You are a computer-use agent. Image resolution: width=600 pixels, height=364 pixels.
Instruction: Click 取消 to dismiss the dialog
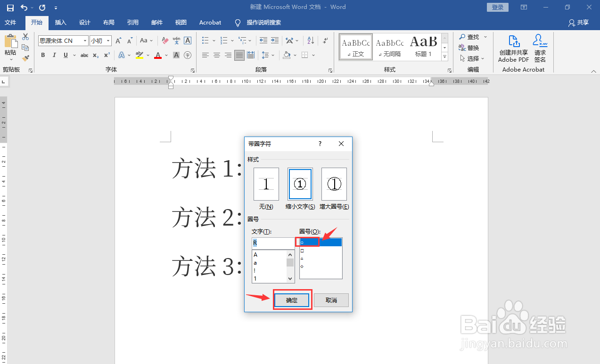click(x=331, y=300)
